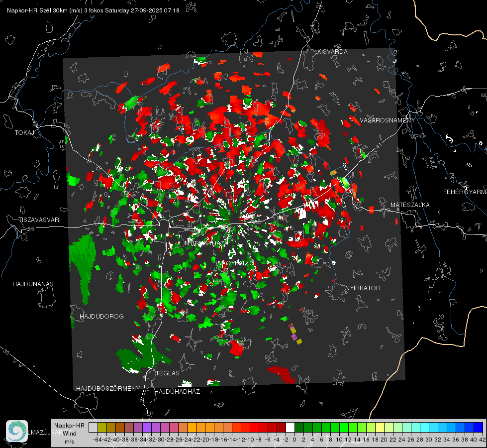Pick the pale yellow swatch above 18
487x448 pixels.
click(380, 427)
